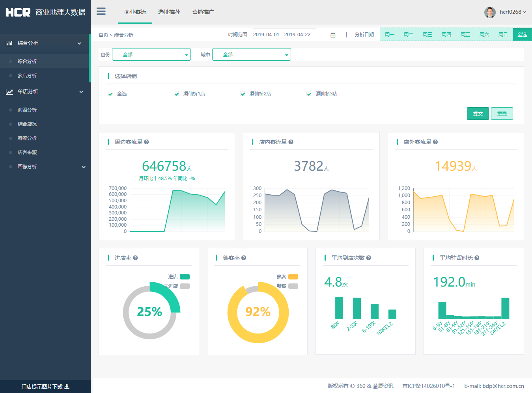The width and height of the screenshot is (532, 393).
Task: Click the user avatar picture
Action: [x=490, y=12]
